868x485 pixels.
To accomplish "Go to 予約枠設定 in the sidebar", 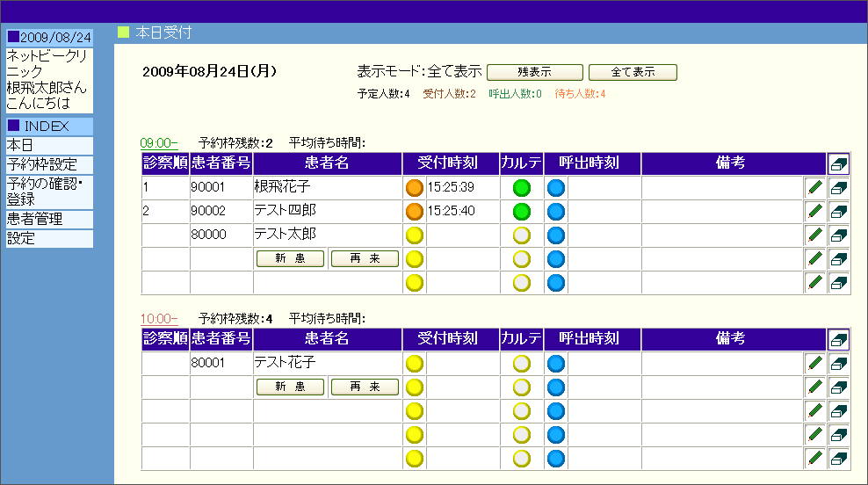I will pyautogui.click(x=48, y=164).
